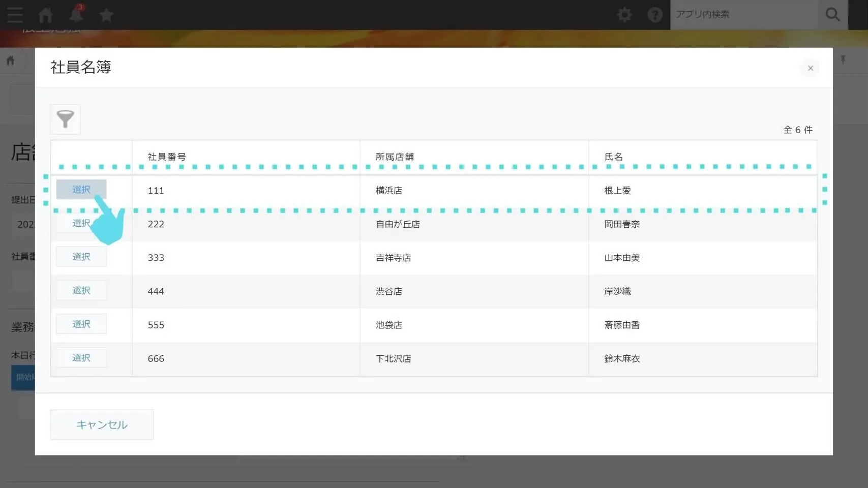This screenshot has width=868, height=488.
Task: Close the 社員名簿 dialog with X
Action: 810,68
